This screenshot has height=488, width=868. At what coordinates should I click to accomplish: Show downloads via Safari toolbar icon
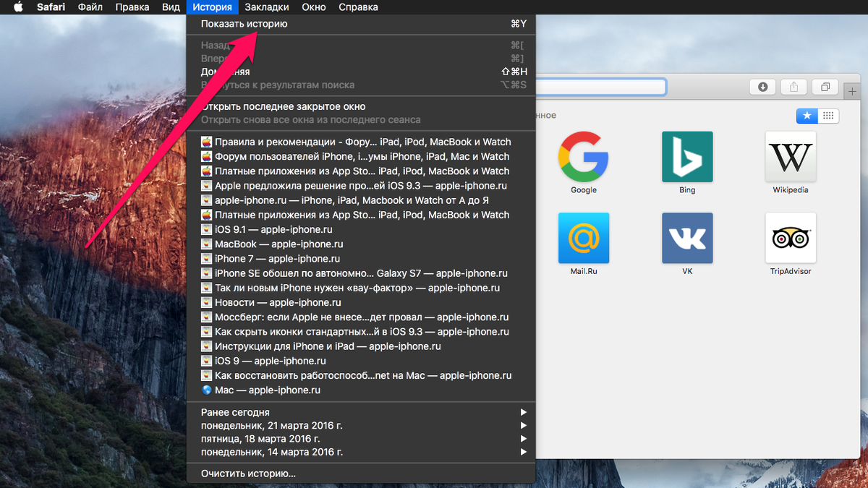(762, 87)
